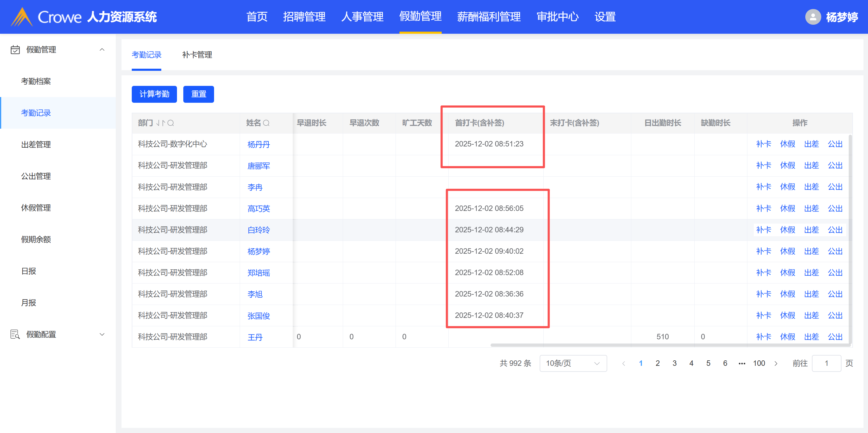
Task: Click the calendar icon beside 假勤管理 in sidebar
Action: 15,49
